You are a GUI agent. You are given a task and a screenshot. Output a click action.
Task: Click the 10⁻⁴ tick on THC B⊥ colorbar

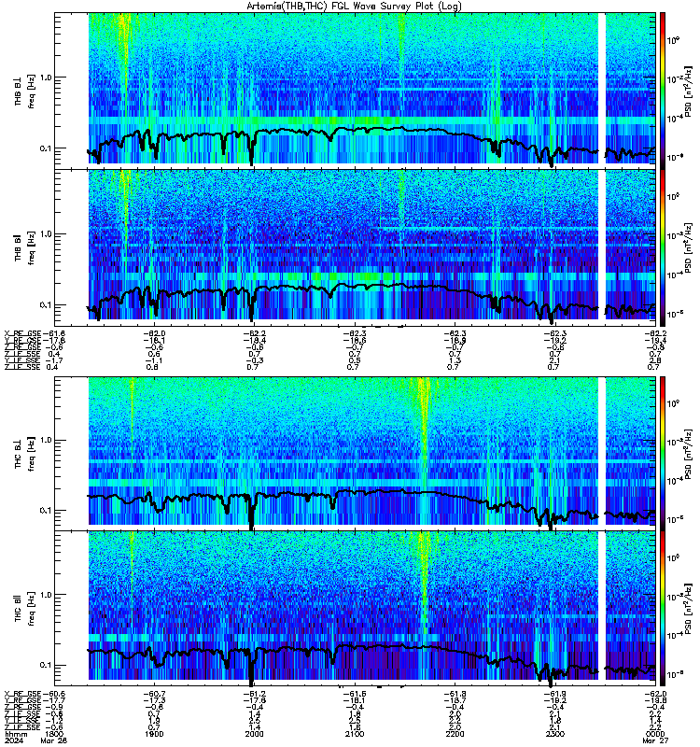pos(673,481)
